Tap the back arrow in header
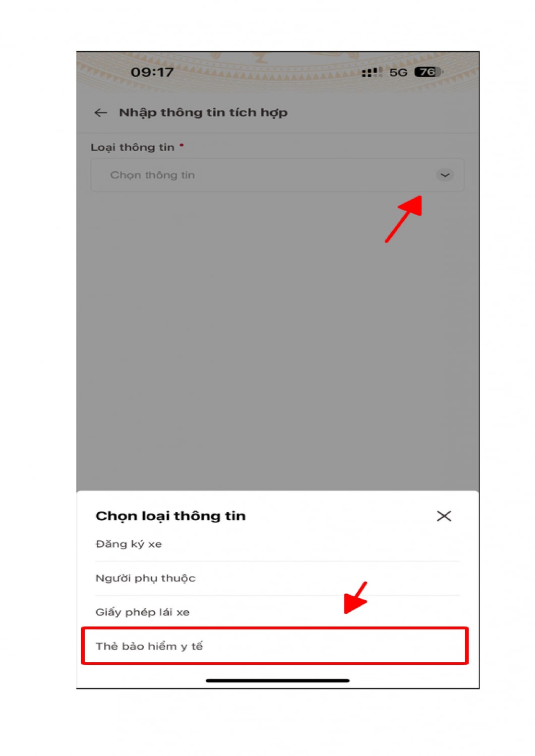Image resolution: width=535 pixels, height=756 pixels. pos(100,113)
